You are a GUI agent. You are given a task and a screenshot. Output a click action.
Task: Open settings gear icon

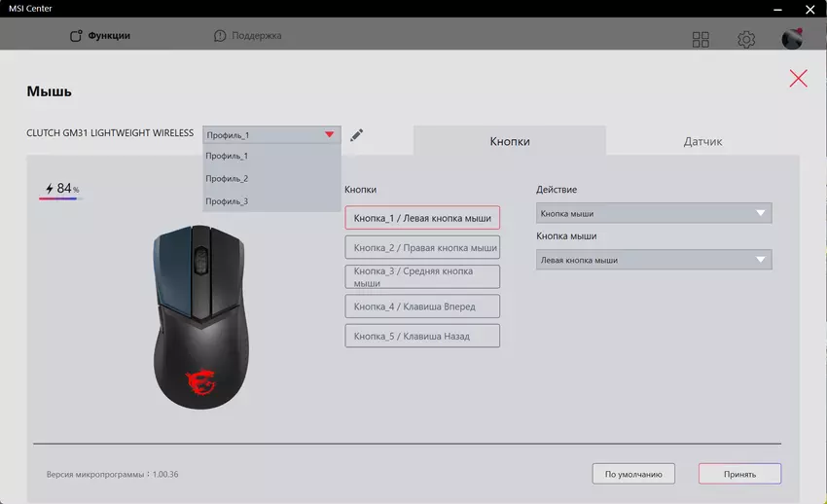point(746,40)
